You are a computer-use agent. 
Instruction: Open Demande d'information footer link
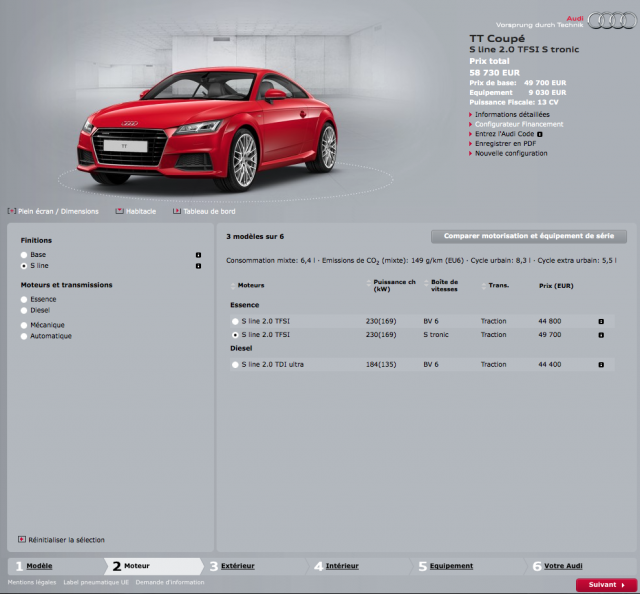point(170,582)
